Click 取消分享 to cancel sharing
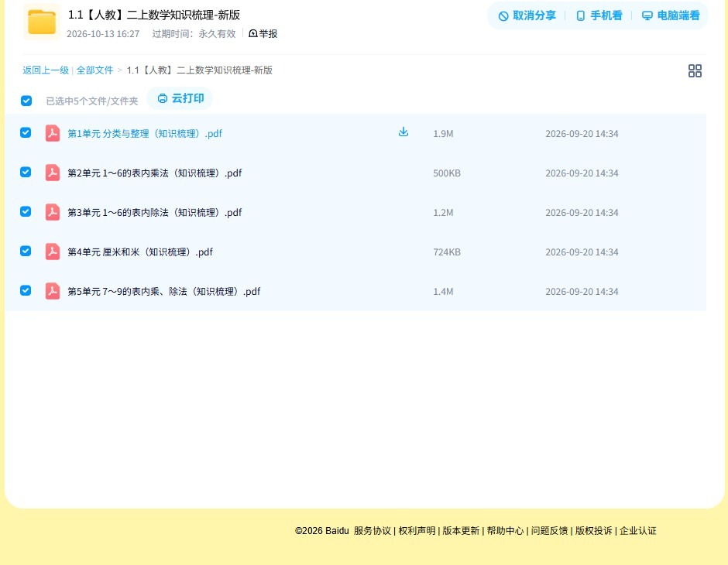The height and width of the screenshot is (565, 728). (527, 15)
